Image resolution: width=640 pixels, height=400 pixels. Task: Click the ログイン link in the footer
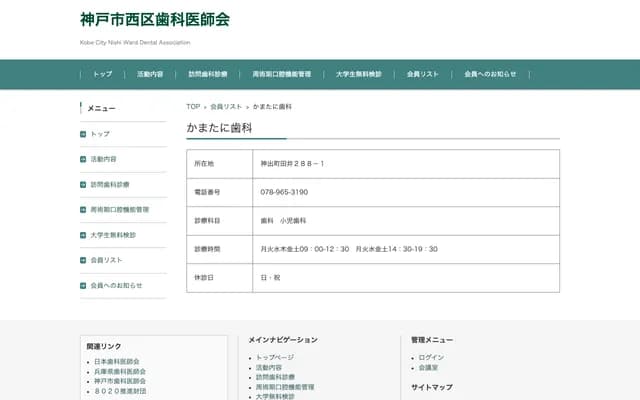coord(431,357)
